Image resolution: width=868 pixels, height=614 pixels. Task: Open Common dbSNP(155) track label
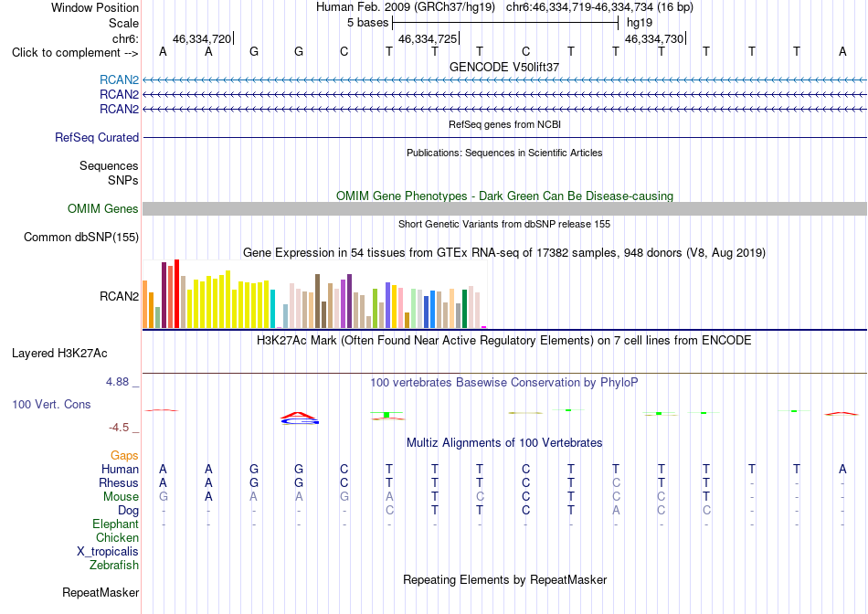81,237
